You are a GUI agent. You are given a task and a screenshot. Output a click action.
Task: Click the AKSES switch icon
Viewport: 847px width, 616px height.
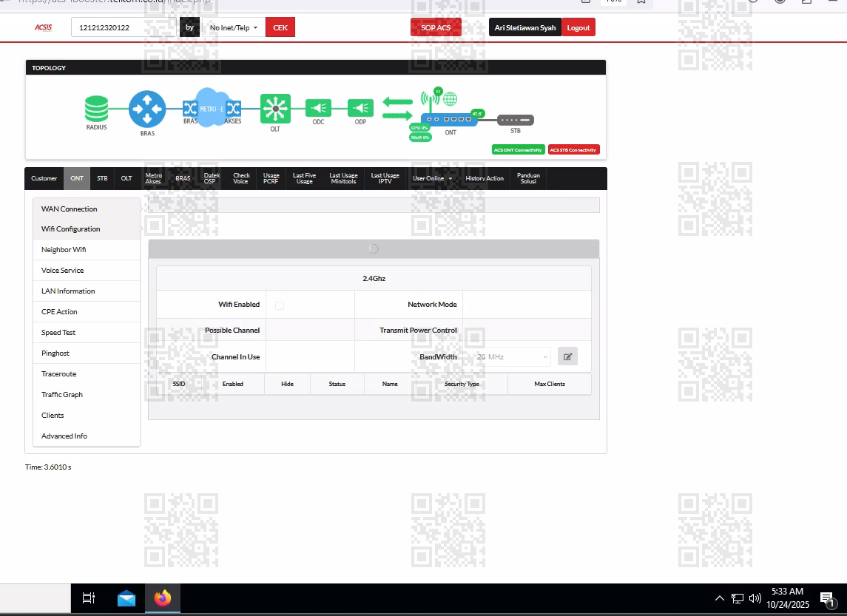233,108
